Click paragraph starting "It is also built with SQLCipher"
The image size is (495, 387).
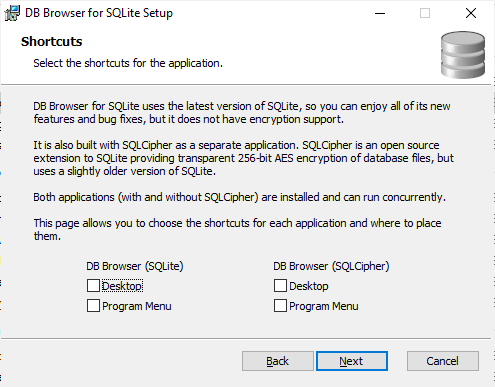(x=243, y=158)
